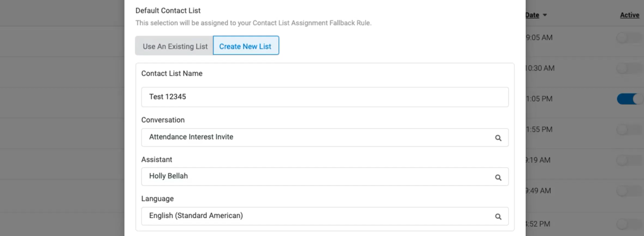Click the search icon in Assistant field
The height and width of the screenshot is (236, 644).
point(498,177)
